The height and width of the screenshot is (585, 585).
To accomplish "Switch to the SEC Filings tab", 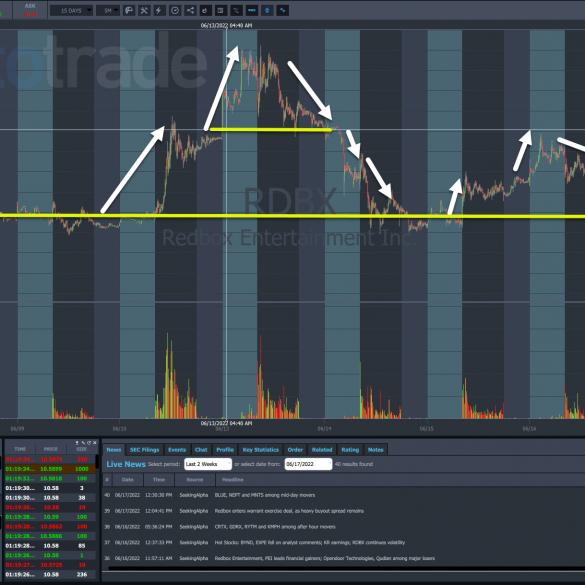I will point(144,450).
